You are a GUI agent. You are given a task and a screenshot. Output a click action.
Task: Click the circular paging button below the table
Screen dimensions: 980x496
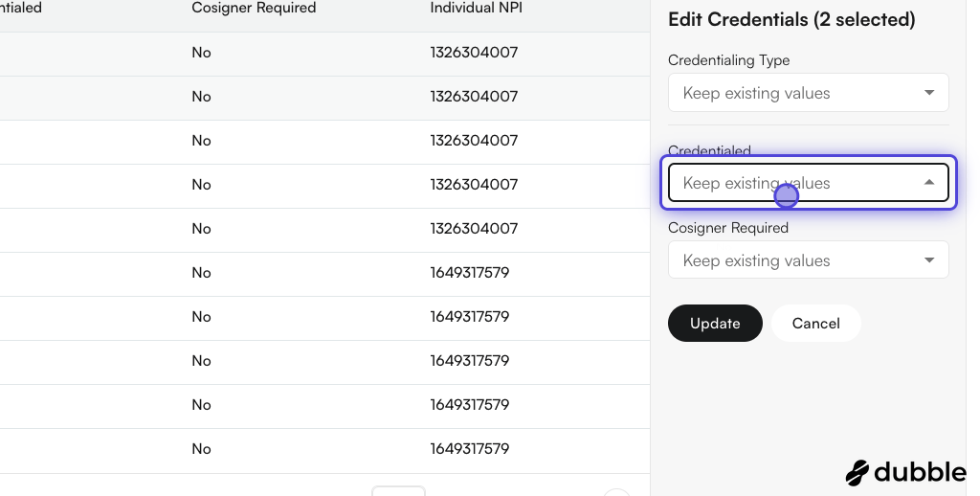point(617,492)
